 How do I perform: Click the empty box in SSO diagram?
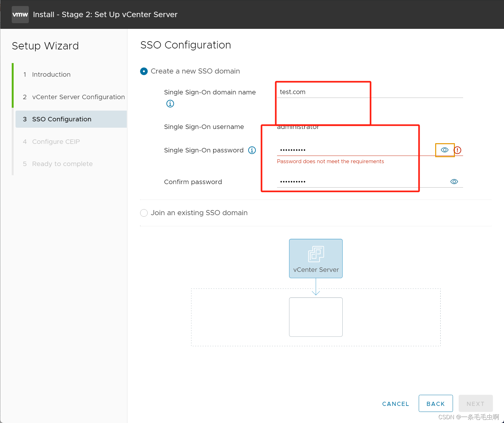click(x=316, y=317)
